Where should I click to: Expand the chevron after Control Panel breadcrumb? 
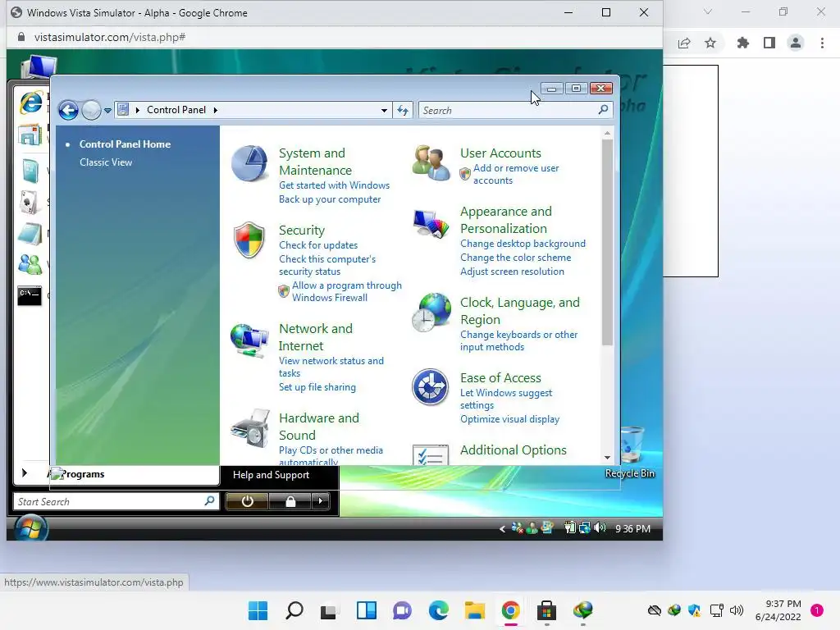coord(216,110)
